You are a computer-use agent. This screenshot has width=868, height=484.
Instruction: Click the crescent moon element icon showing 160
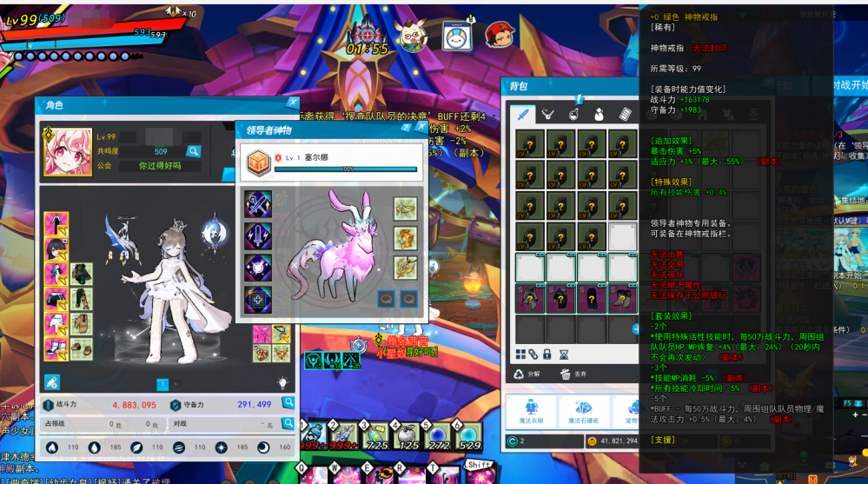point(263,447)
